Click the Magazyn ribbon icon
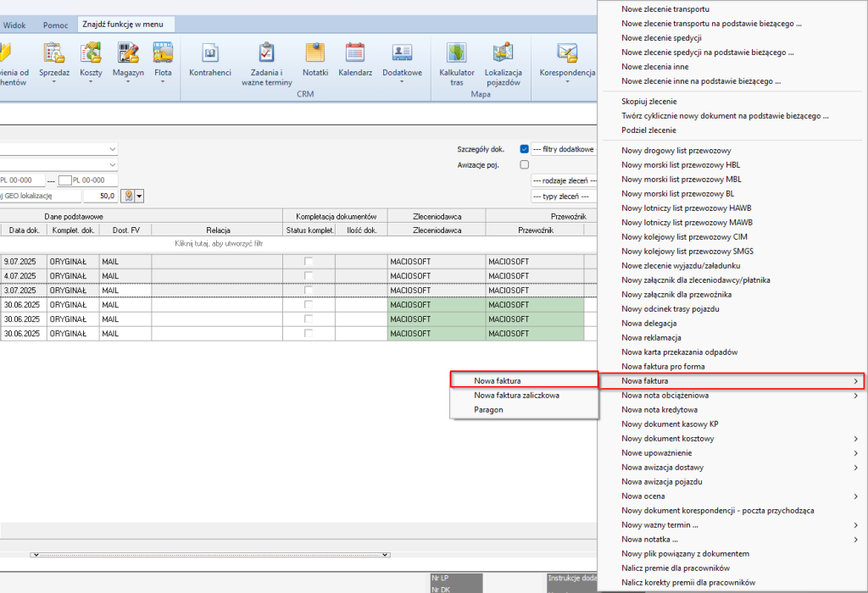 click(x=128, y=54)
